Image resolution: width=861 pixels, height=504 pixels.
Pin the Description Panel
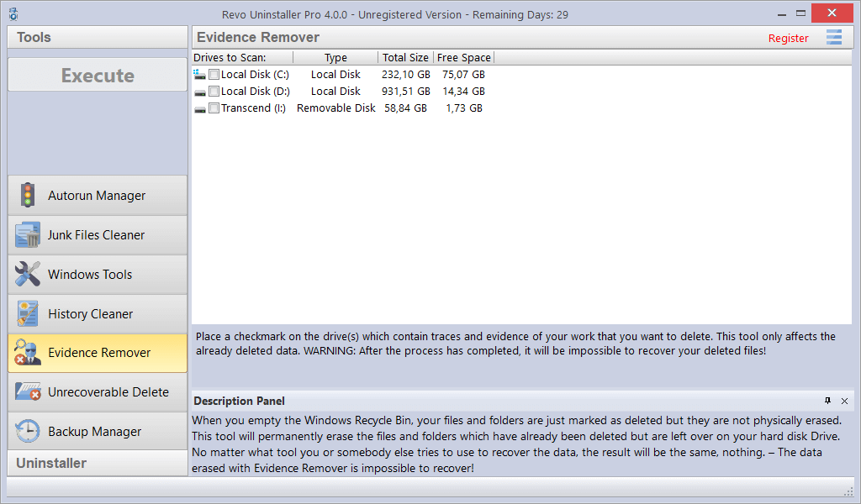point(827,401)
